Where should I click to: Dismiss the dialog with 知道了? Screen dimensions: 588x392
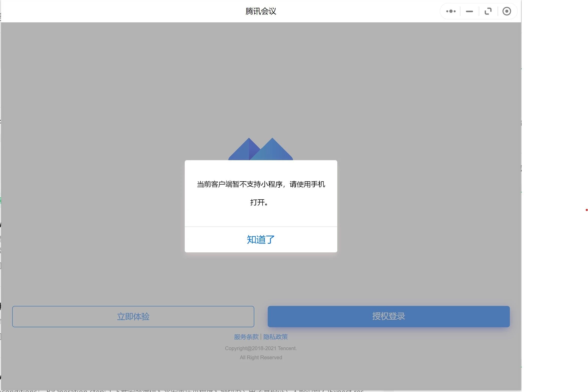261,239
